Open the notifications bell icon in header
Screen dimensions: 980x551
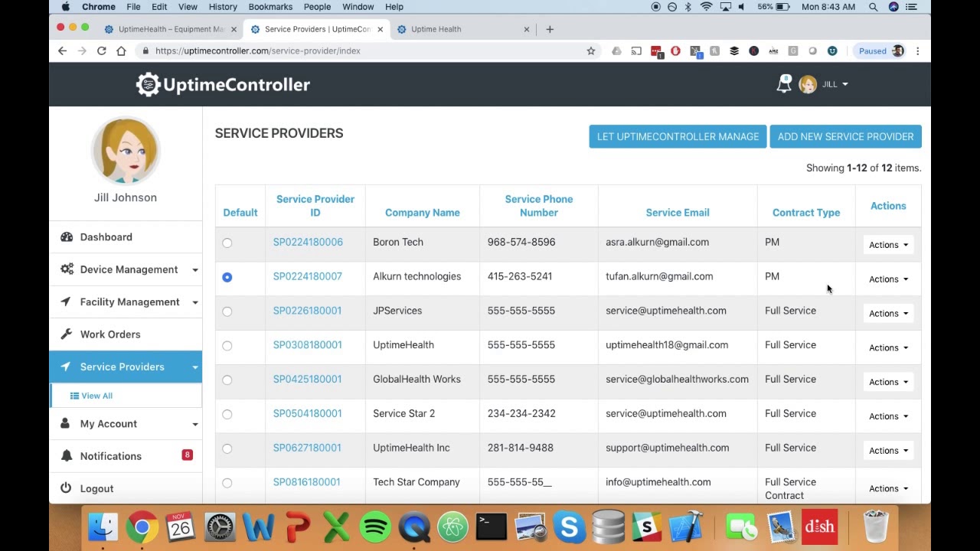tap(783, 84)
